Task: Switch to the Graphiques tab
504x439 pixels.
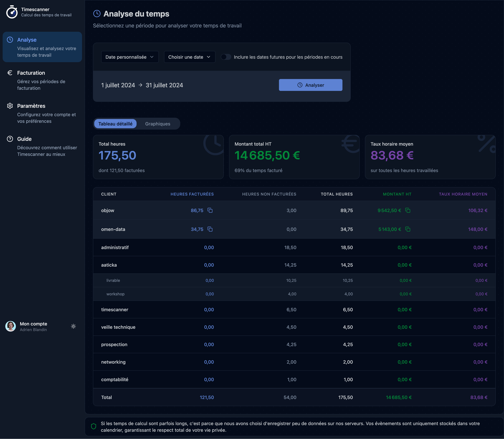Action: 158,124
